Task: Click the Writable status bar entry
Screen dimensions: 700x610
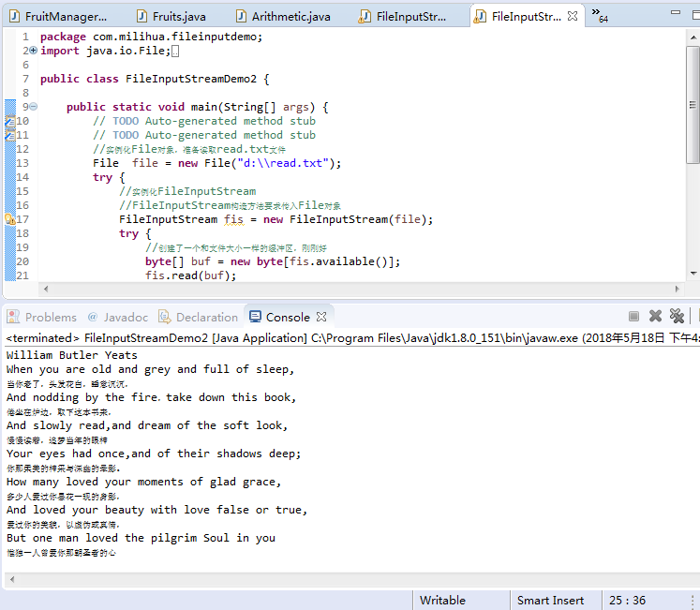Action: 442,601
